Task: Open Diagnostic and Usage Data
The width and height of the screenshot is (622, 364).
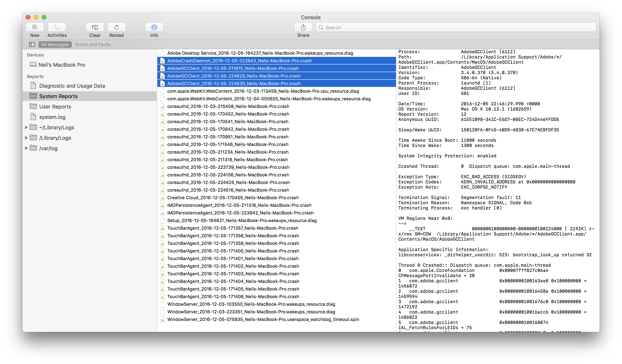Action: 89,86
